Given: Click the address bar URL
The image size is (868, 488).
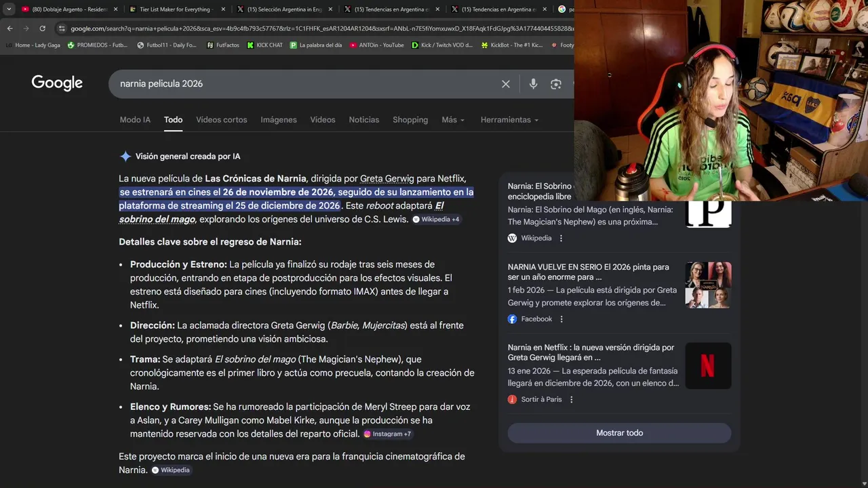Looking at the screenshot, I should (x=321, y=28).
